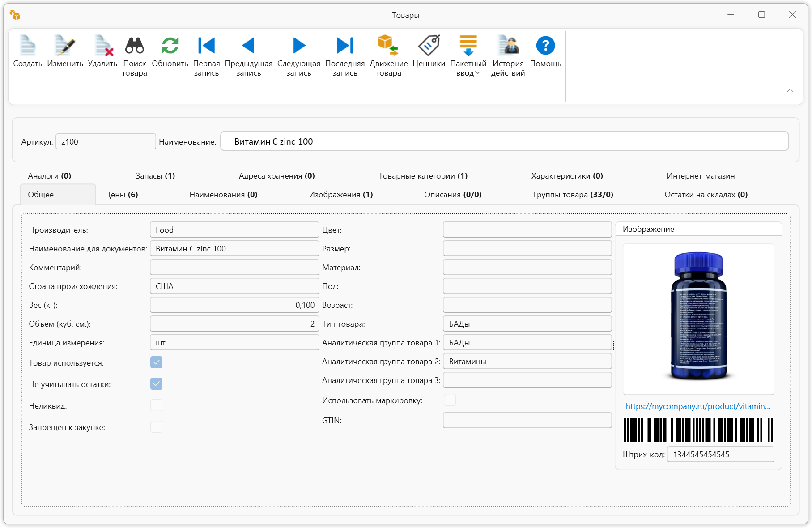Collapse the toolbar ribbon with chevron
812x528 pixels.
pyautogui.click(x=790, y=90)
